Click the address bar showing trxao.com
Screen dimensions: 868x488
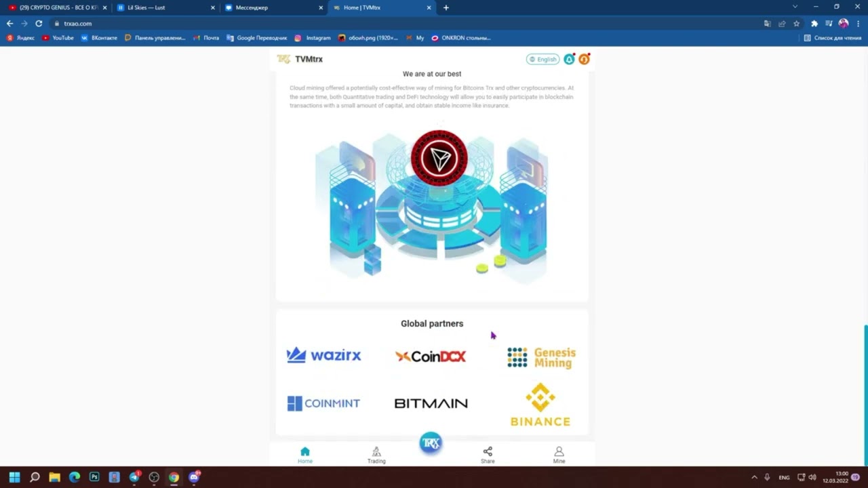click(x=407, y=23)
